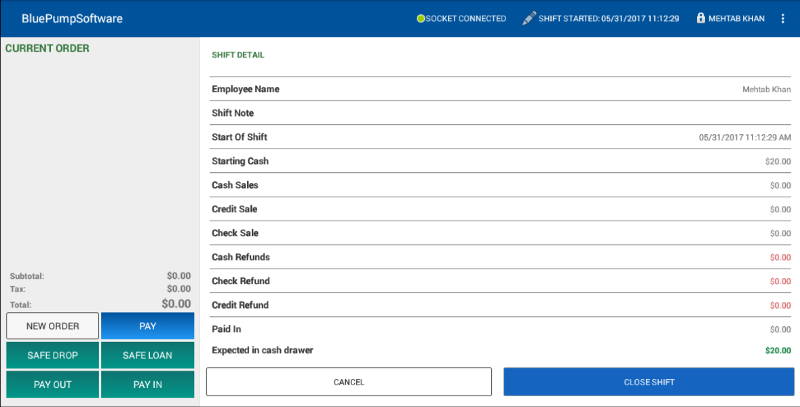Click the SHIFT STARTED timestamp in header
The image size is (800, 407).
pyautogui.click(x=609, y=18)
